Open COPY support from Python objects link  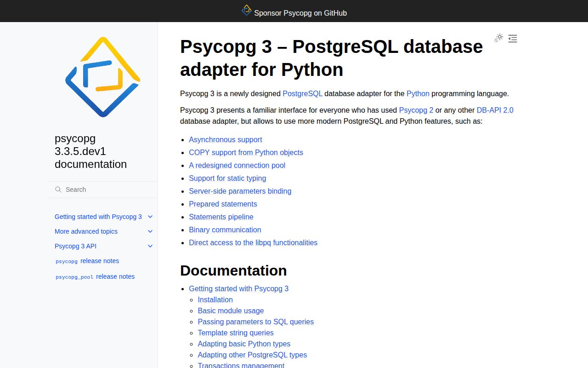[x=246, y=152]
